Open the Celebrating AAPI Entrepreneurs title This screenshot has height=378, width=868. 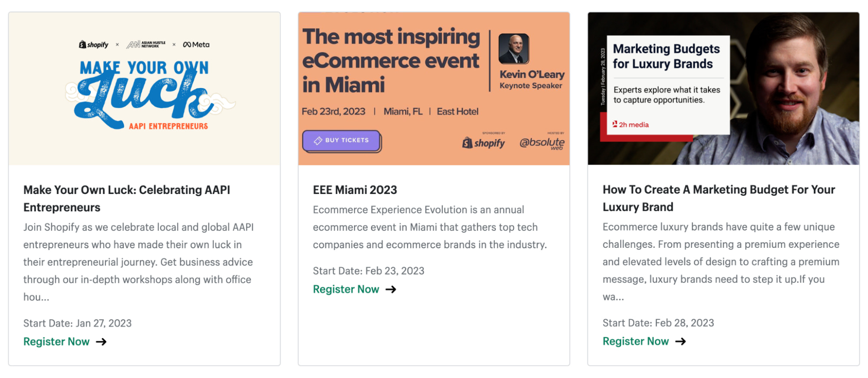pos(127,198)
